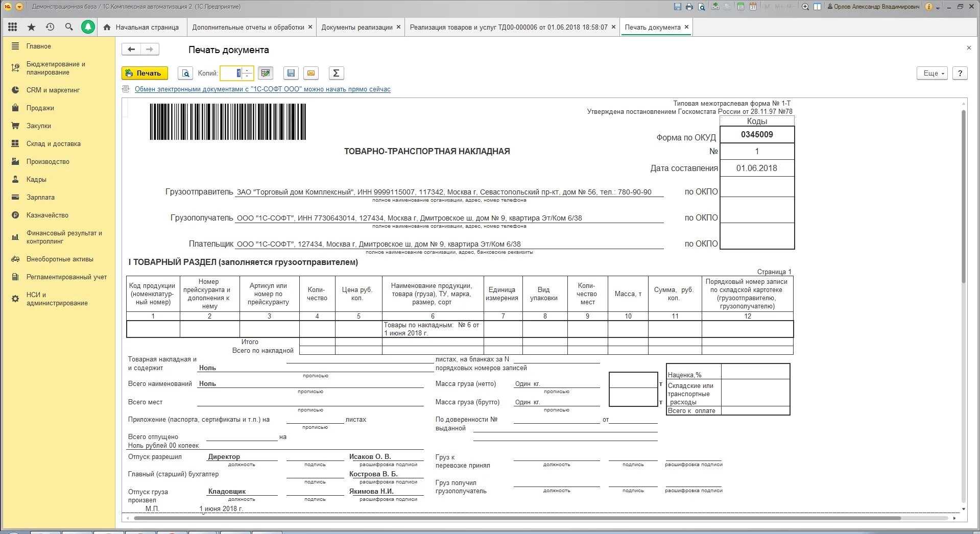
Task: Click the 1C logo in the title bar
Action: (7, 7)
